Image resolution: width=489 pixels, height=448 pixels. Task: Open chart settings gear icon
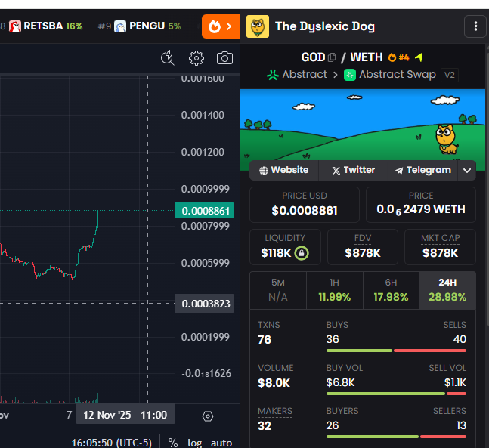coord(197,58)
